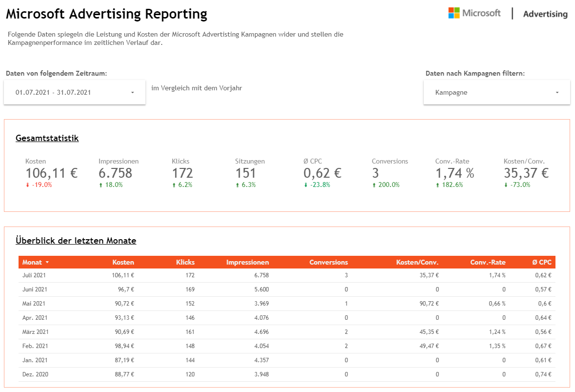Select the Ø CPC scorecard value 0,62 €

coord(322,173)
